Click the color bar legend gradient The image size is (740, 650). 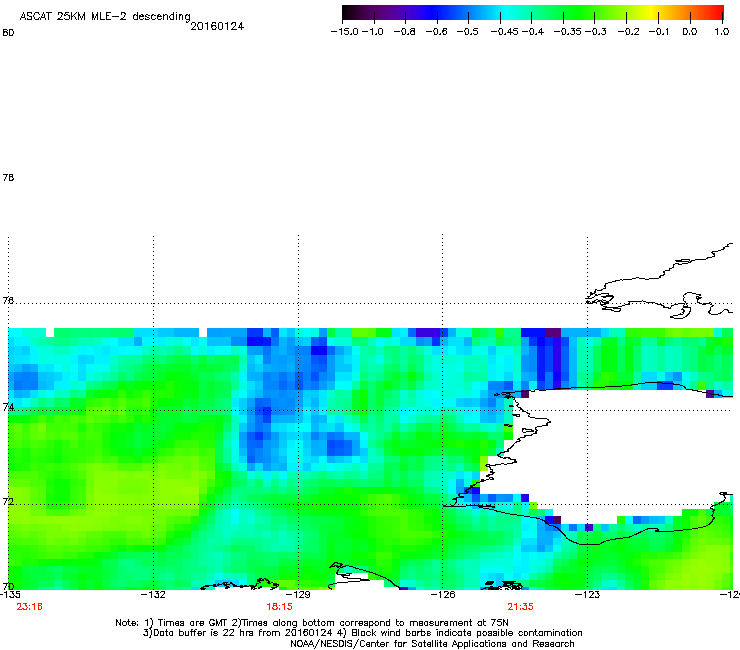click(533, 13)
